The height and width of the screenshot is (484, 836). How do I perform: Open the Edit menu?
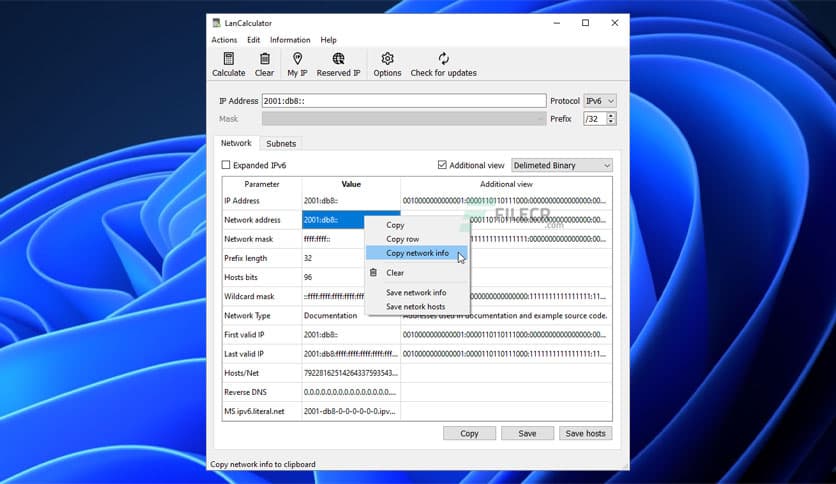(253, 40)
